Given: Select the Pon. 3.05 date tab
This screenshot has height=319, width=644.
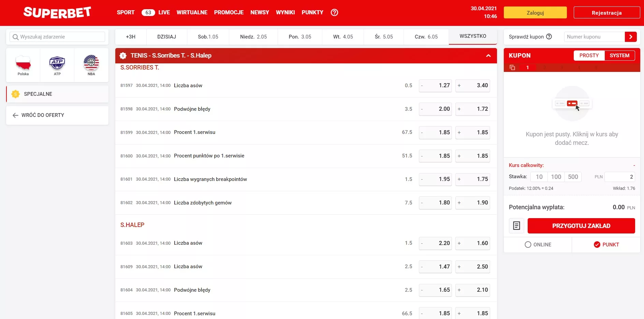Looking at the screenshot, I should [x=300, y=37].
